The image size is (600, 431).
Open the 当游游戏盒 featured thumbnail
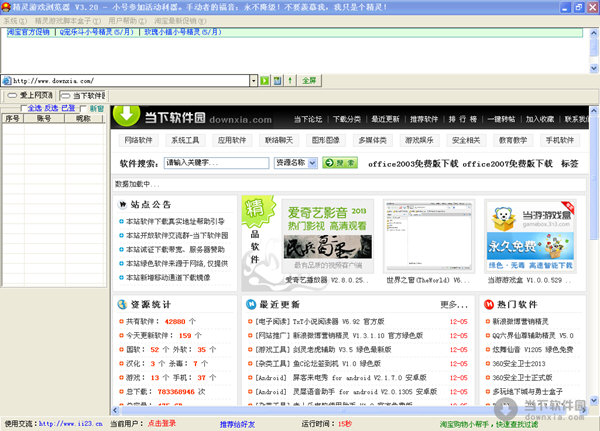pos(530,236)
